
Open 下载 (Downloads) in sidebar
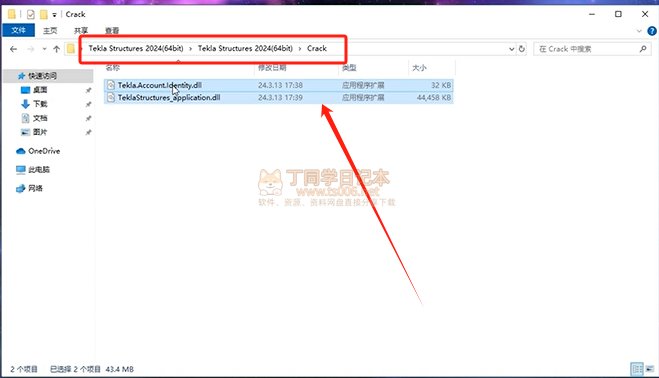[40, 104]
